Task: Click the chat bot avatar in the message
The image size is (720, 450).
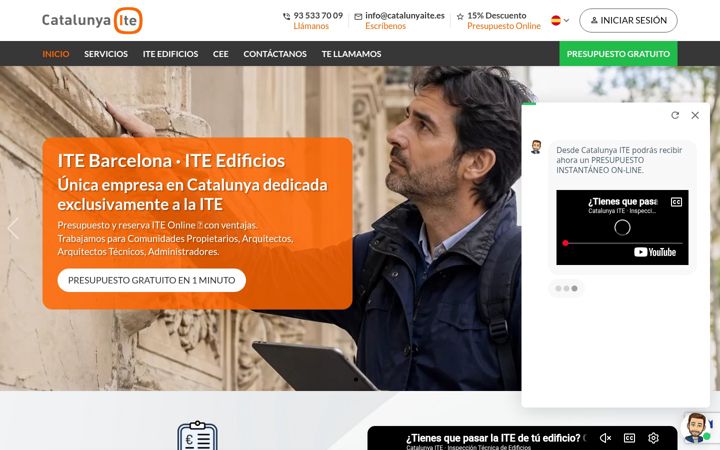Action: point(536,147)
